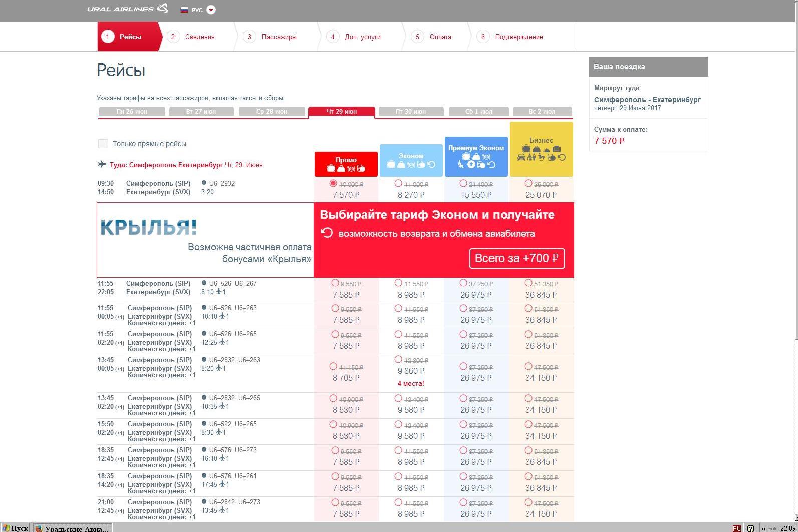Click the Премиум Эконом seat selection icon

[x=461, y=165]
